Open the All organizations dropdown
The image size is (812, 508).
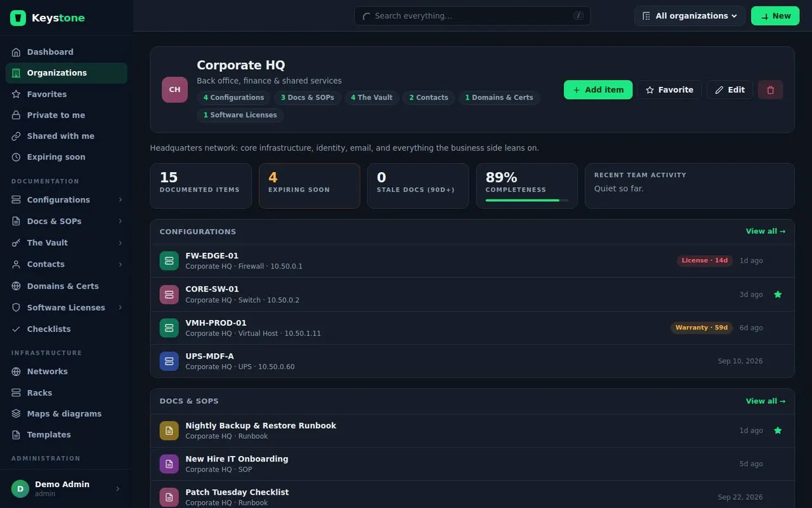[x=690, y=16]
